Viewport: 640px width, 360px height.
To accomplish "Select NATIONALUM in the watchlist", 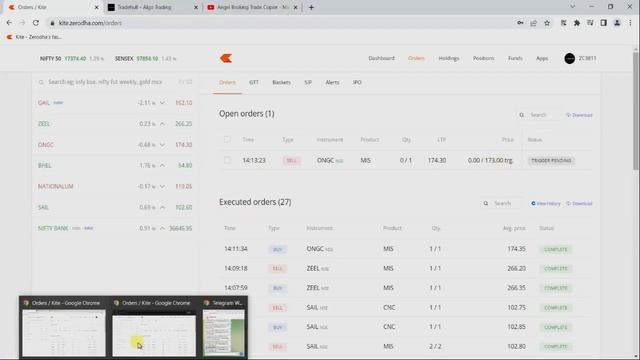I will pos(56,187).
